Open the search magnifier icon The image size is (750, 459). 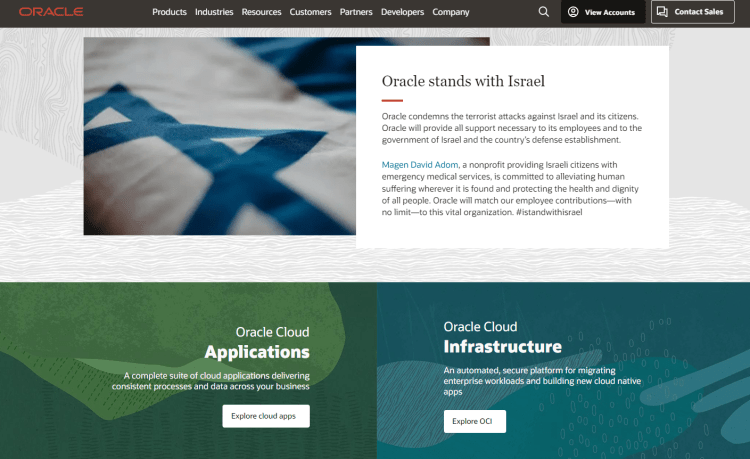(543, 11)
